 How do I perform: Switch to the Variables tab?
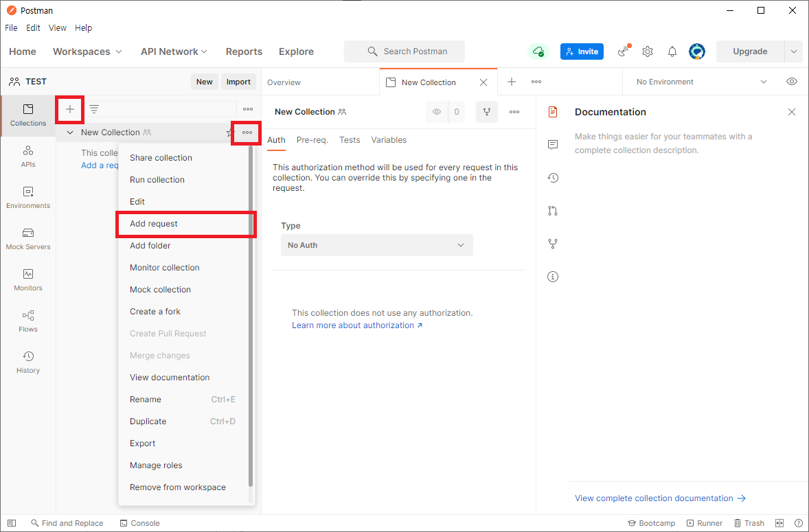[x=389, y=140]
